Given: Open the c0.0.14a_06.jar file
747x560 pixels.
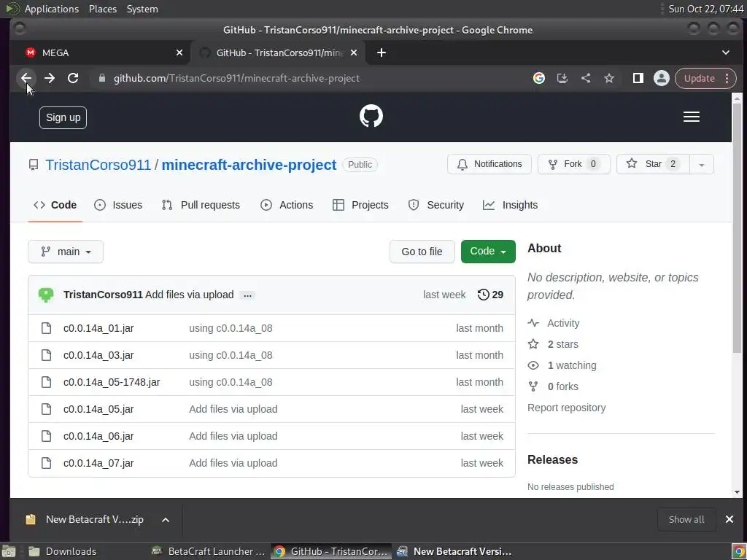Looking at the screenshot, I should (98, 436).
